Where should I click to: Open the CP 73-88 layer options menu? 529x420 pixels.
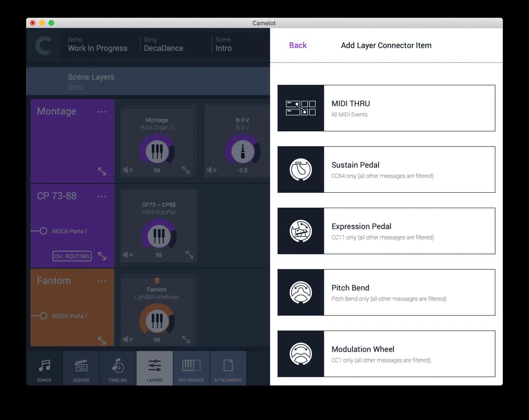[x=102, y=196]
